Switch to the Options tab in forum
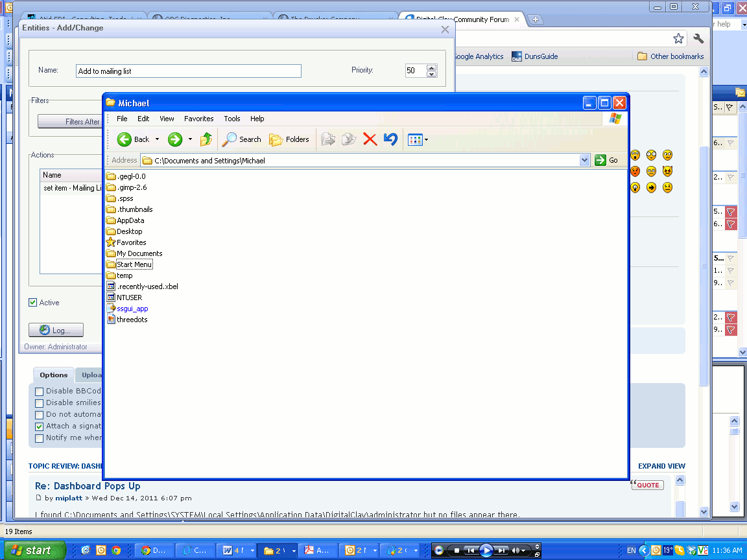Viewport: 747px width, 560px height. pos(54,375)
